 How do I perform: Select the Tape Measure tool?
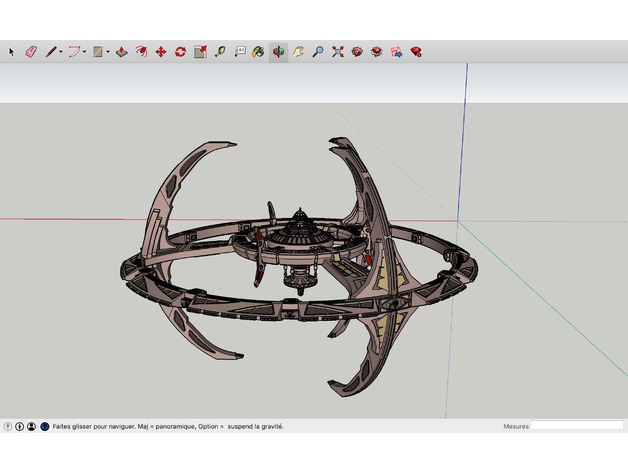pyautogui.click(x=220, y=51)
